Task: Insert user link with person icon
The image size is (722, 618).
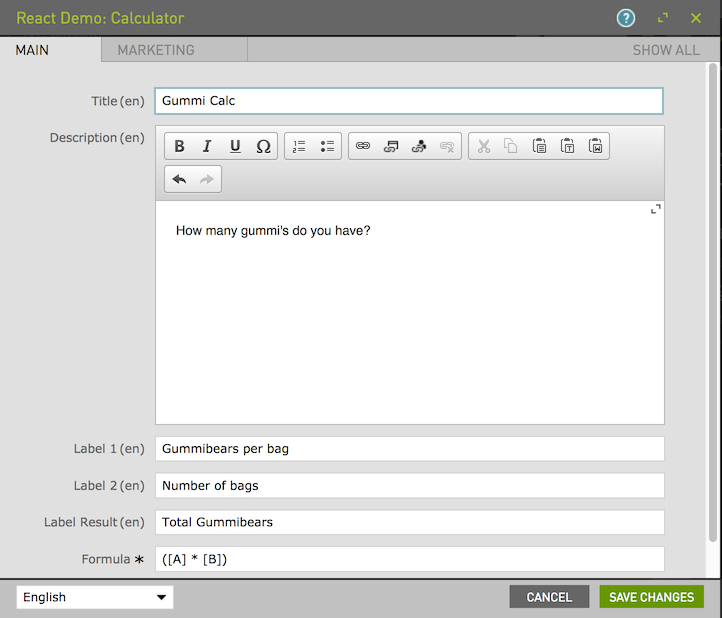Action: [419, 146]
